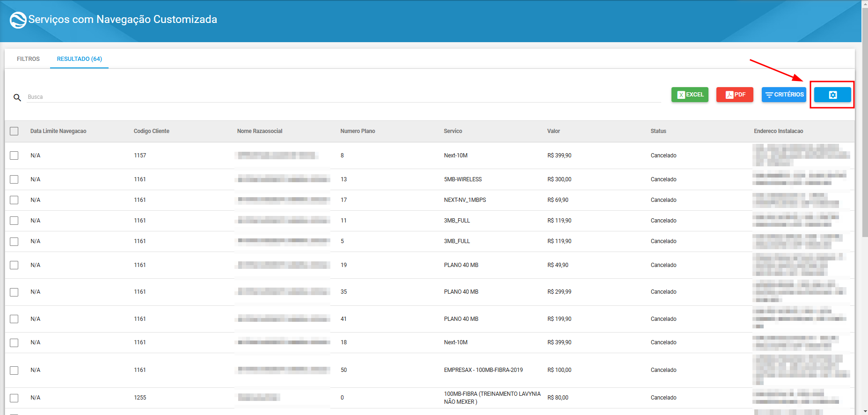The height and width of the screenshot is (415, 868).
Task: Click the EMPRESAX - 100MB-FIBRA-2019 service cell
Action: [483, 370]
